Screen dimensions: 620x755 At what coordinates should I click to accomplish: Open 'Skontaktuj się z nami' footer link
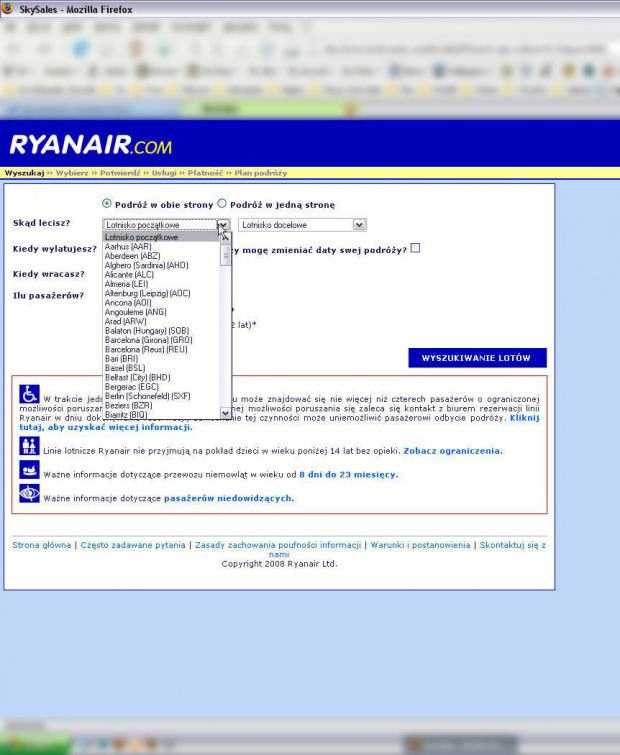[512, 545]
